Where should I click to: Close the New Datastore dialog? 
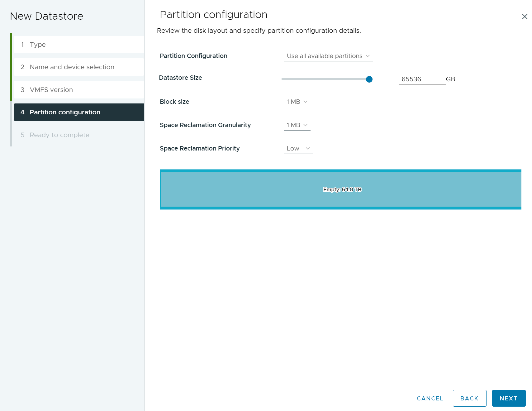[525, 17]
